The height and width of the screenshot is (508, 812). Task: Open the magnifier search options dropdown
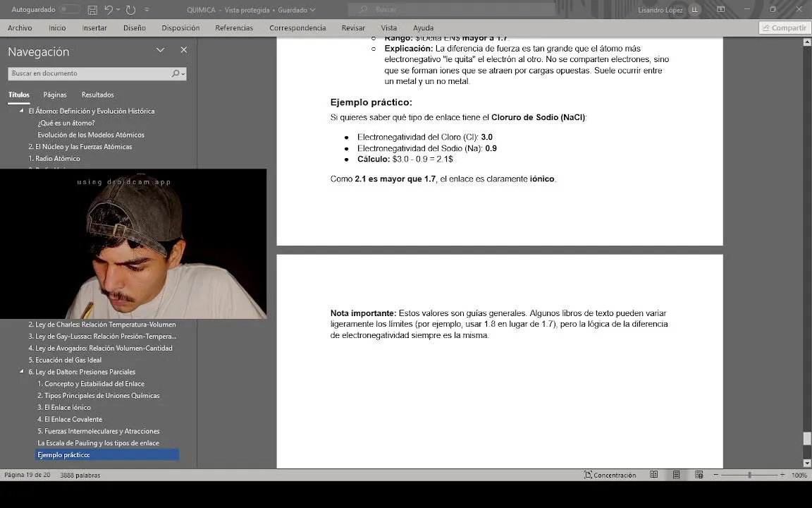178,73
